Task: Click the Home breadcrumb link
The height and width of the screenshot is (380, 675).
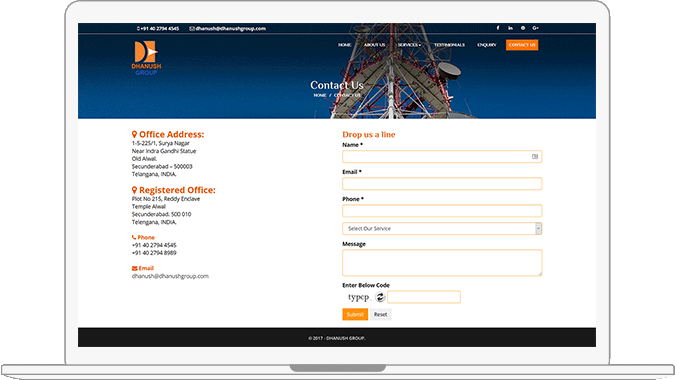Action: pos(320,95)
